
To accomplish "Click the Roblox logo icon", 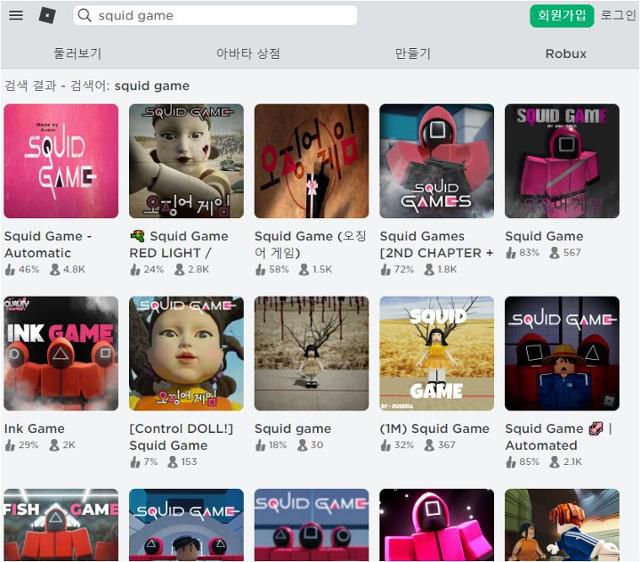I will (x=47, y=15).
